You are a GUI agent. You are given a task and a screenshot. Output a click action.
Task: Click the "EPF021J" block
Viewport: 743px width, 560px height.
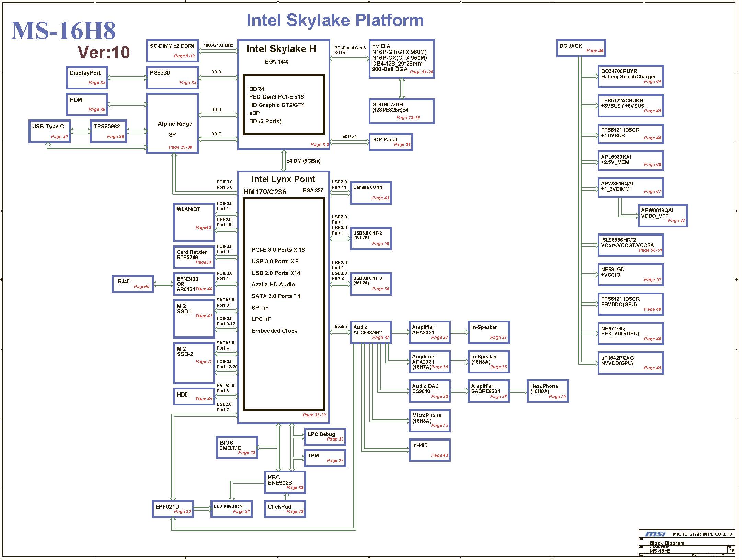tap(173, 509)
